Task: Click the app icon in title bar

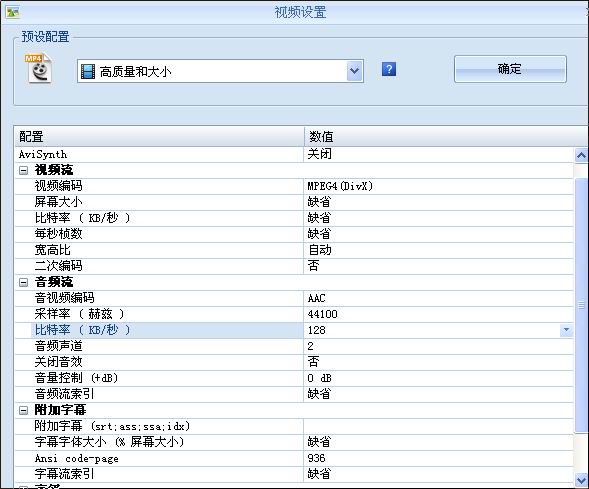Action: (x=12, y=12)
